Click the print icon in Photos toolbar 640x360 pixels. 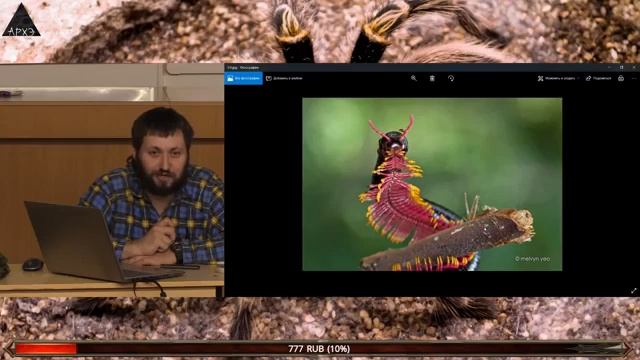(x=621, y=78)
